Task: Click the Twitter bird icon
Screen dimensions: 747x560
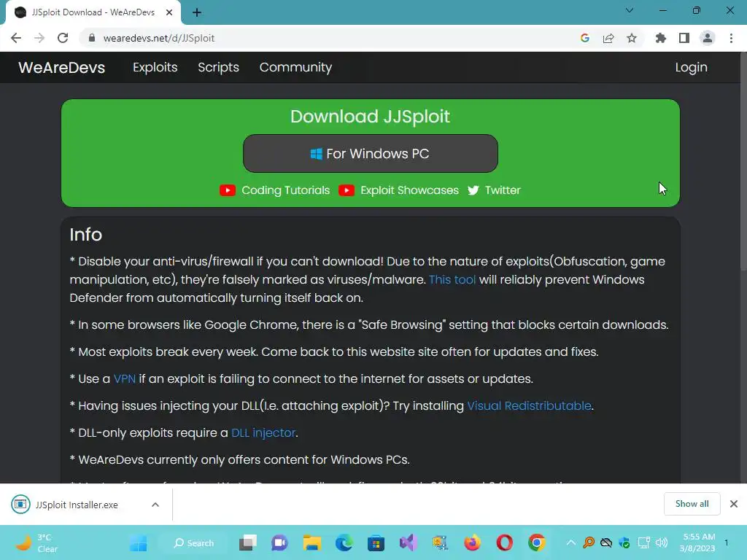Action: click(473, 190)
